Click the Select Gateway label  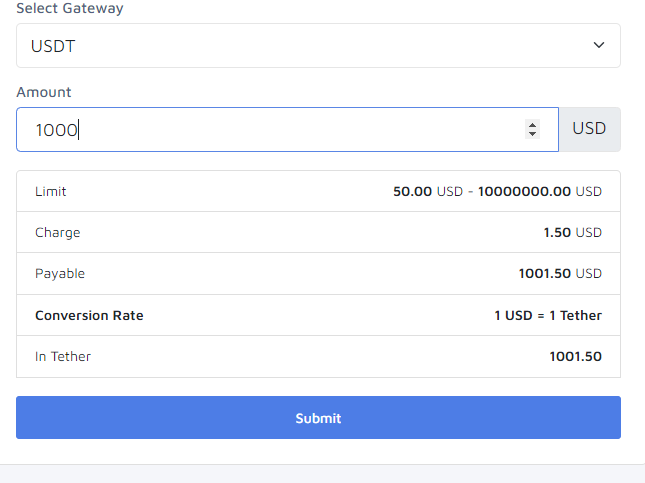coord(70,8)
